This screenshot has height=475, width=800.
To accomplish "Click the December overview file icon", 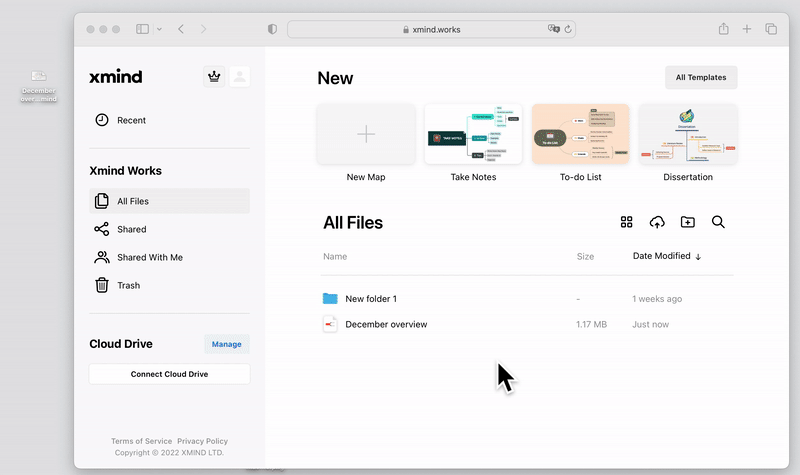I will coord(330,324).
